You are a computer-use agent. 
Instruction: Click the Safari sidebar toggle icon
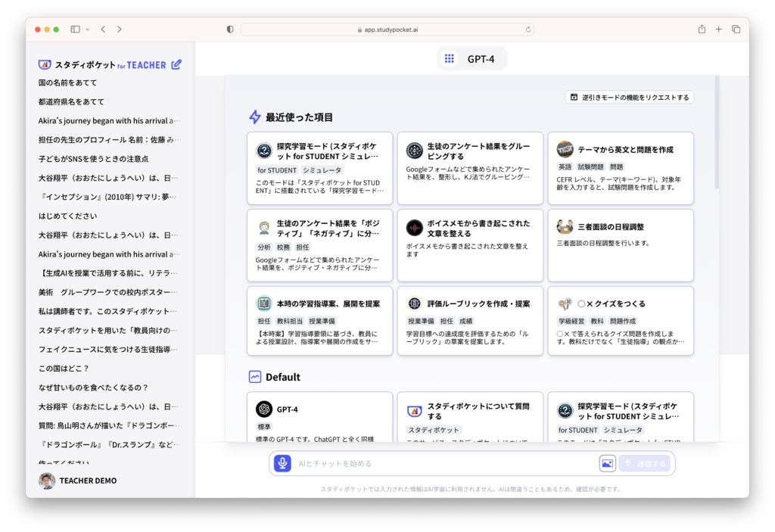pos(75,30)
